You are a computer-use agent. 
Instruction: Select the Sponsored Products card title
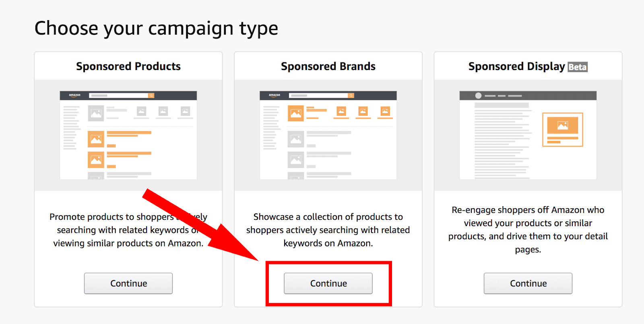point(128,66)
